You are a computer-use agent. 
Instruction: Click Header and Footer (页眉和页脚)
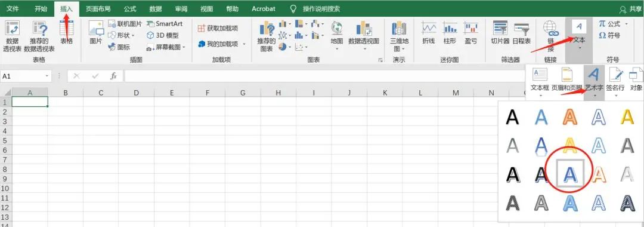coord(567,79)
